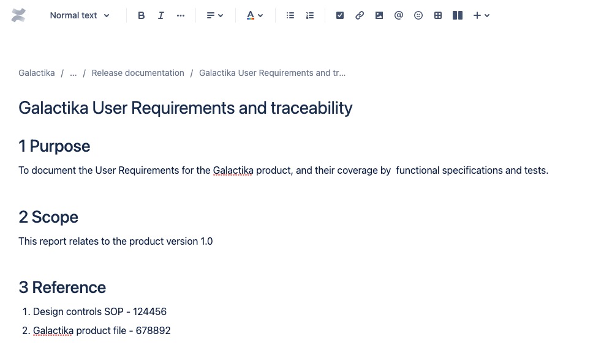Insert an image or file
Image resolution: width=593 pixels, height=364 pixels.
[379, 15]
